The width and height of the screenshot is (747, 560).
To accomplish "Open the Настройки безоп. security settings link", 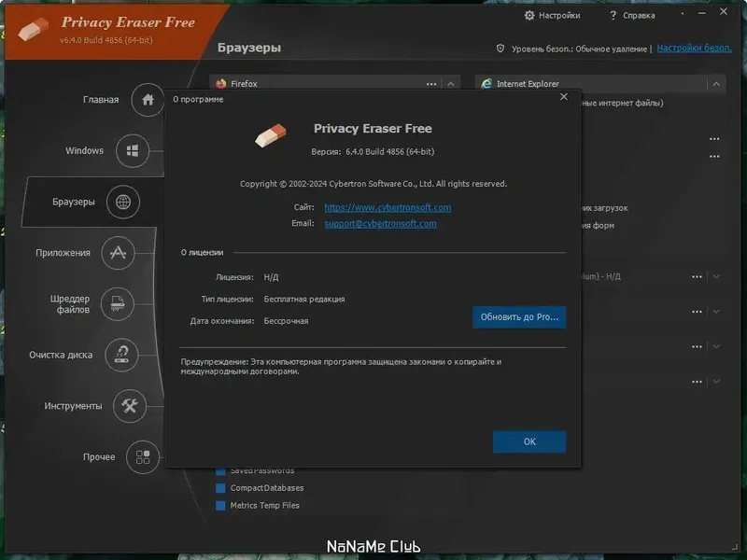I will (x=694, y=49).
